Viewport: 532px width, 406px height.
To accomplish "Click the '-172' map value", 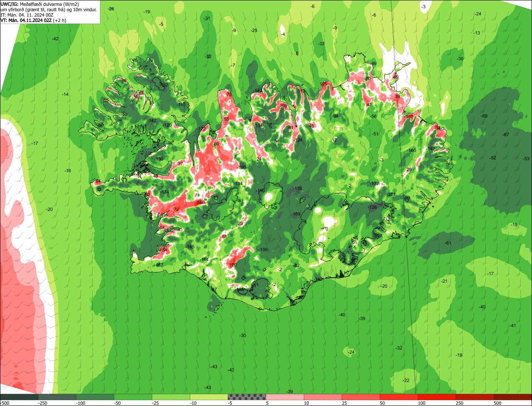I will pos(202,128).
